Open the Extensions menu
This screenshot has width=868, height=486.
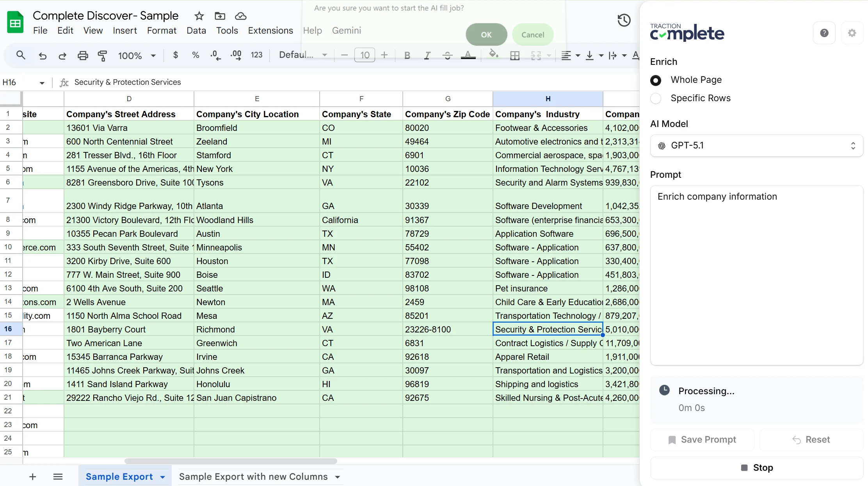tap(270, 30)
